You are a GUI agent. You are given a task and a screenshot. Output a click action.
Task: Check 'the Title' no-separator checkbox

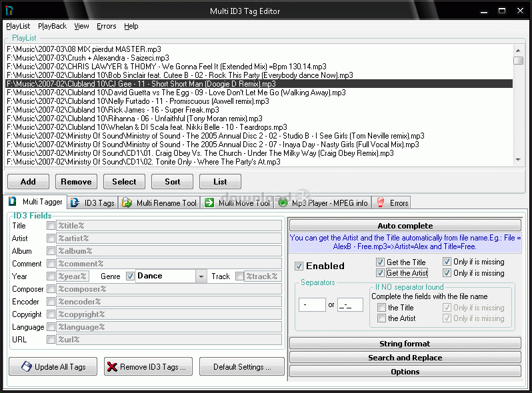click(382, 308)
